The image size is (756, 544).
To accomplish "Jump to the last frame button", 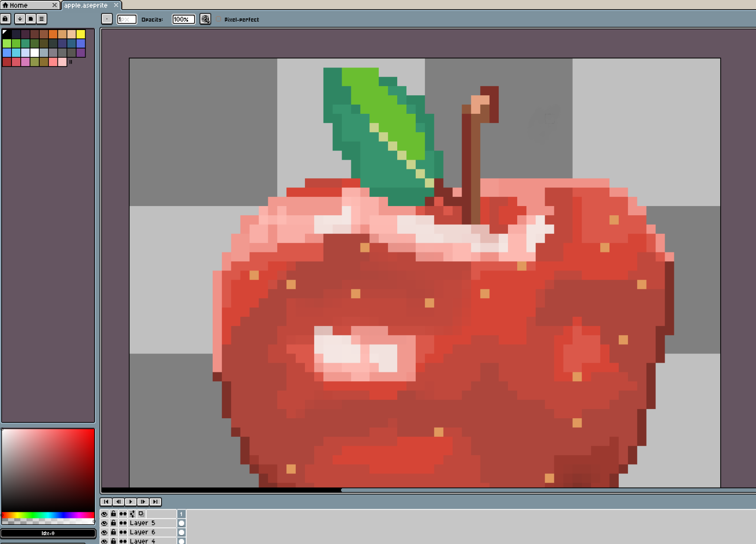I will pyautogui.click(x=155, y=502).
